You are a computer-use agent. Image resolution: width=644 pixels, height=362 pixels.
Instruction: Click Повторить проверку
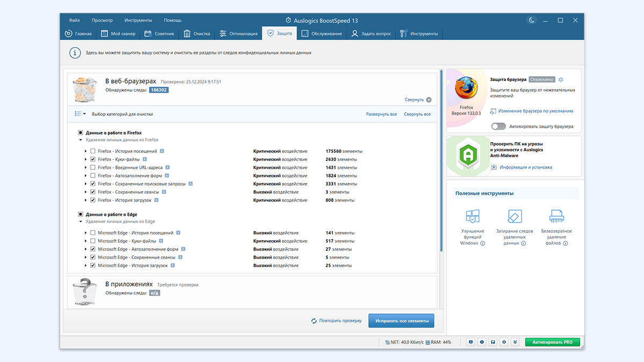pyautogui.click(x=336, y=321)
